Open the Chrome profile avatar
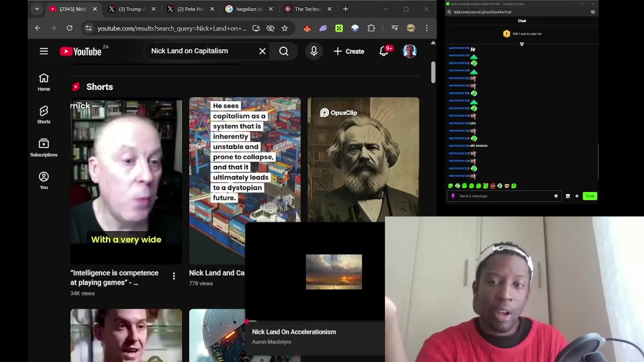644x362 pixels. 411,28
